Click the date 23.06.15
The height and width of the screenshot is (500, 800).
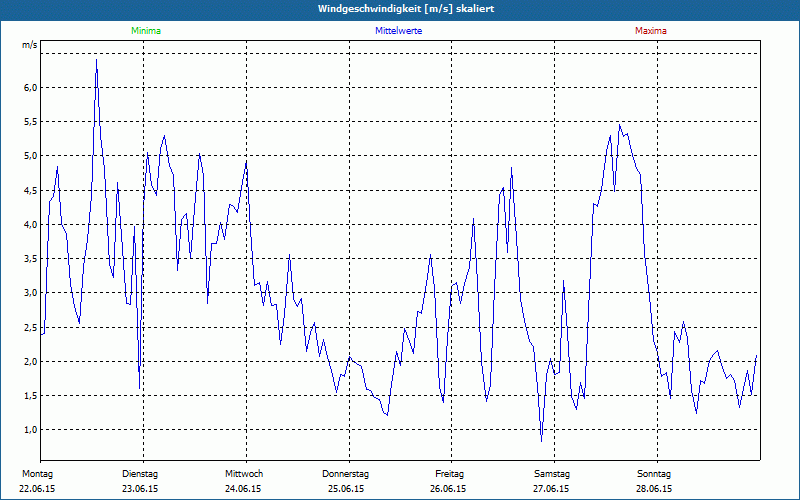140,489
